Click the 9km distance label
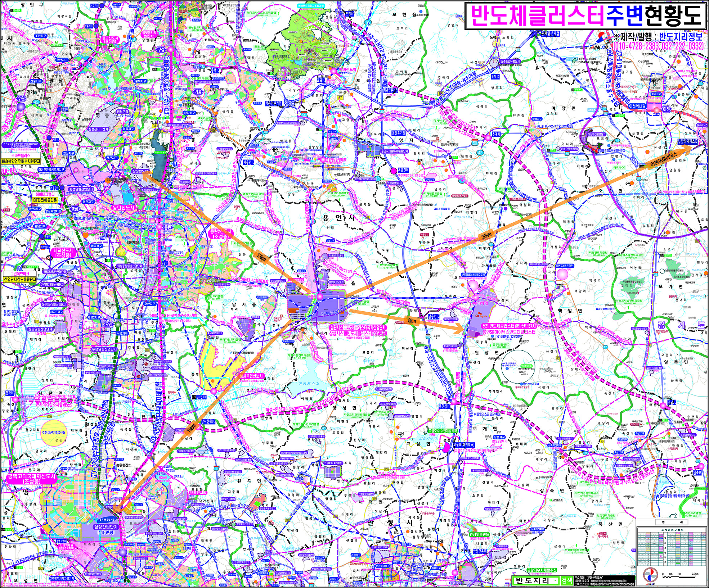709x588 pixels. (x=412, y=321)
